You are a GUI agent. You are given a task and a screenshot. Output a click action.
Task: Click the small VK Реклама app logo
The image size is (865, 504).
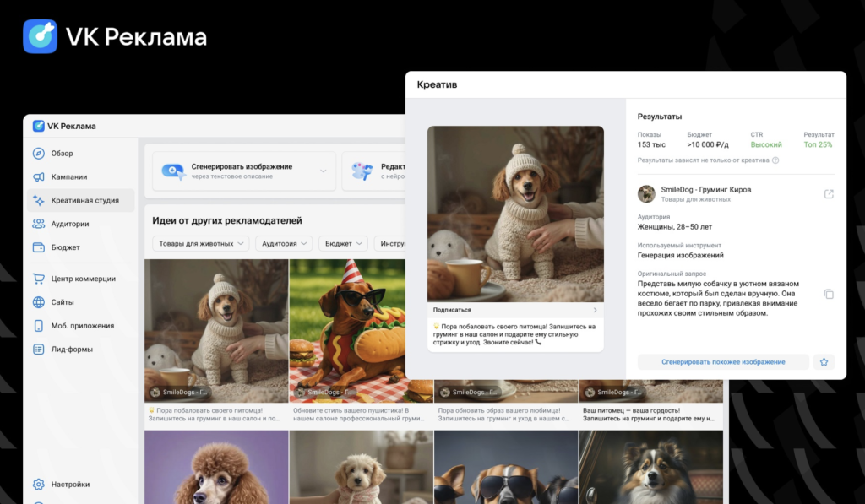[39, 126]
